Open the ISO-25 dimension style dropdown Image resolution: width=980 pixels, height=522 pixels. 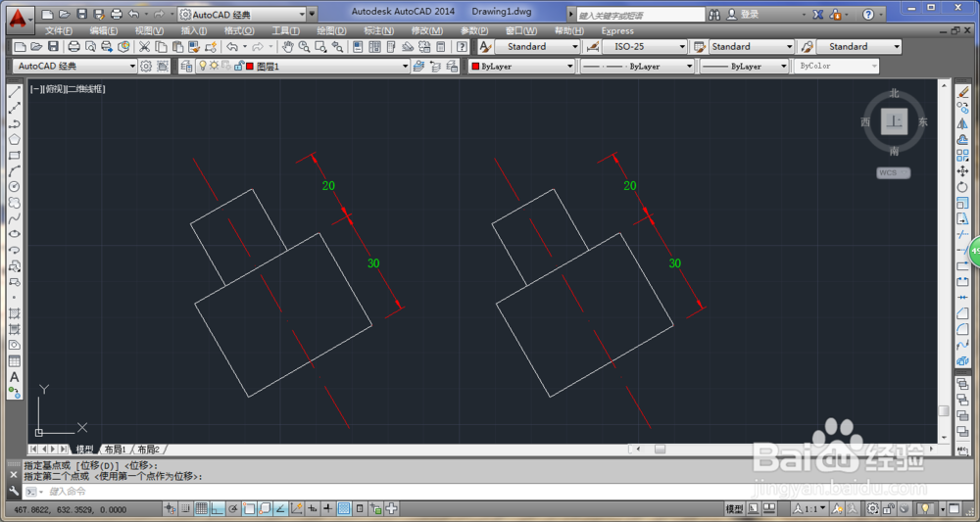click(x=645, y=46)
